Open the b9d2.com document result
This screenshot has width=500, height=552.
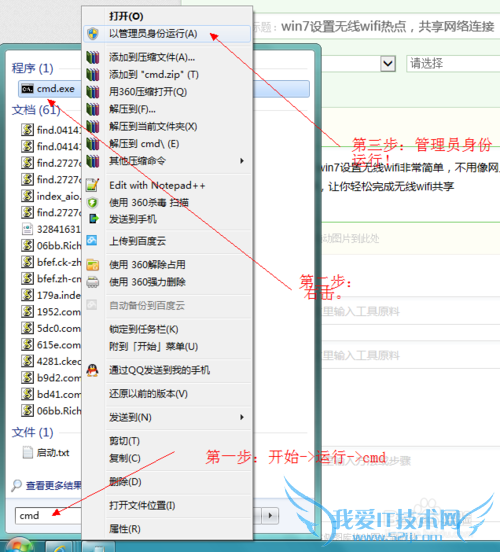(51, 378)
